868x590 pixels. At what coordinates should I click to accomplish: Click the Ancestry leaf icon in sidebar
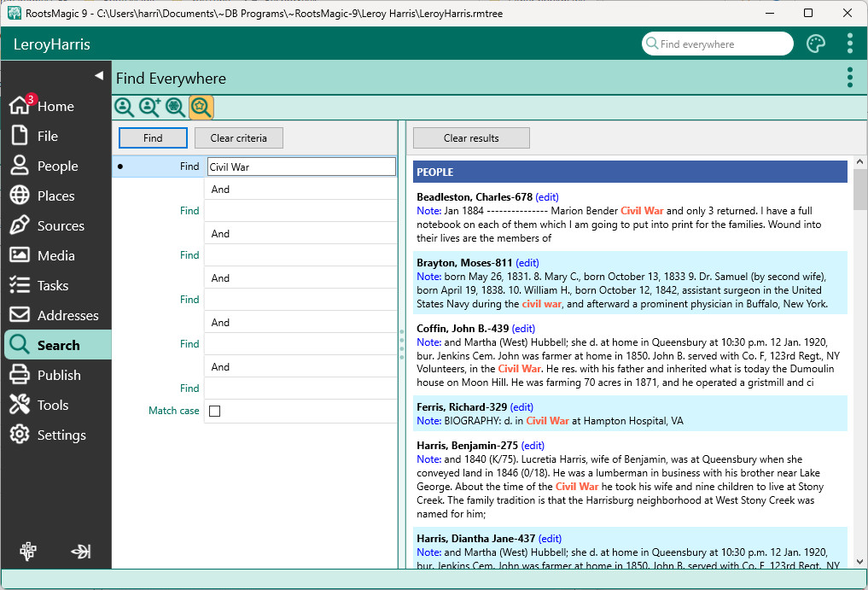pyautogui.click(x=81, y=552)
